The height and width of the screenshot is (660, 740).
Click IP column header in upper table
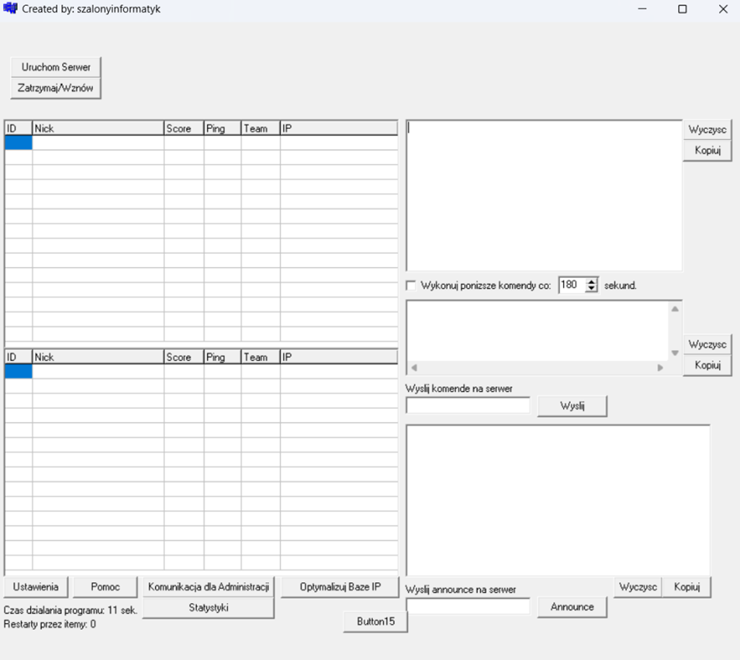point(339,128)
